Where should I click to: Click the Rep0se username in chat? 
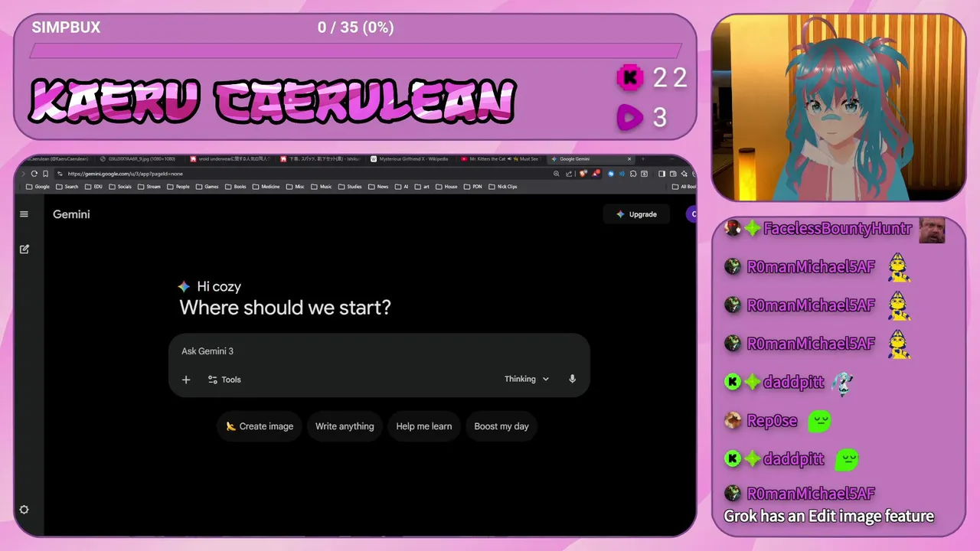(x=772, y=421)
